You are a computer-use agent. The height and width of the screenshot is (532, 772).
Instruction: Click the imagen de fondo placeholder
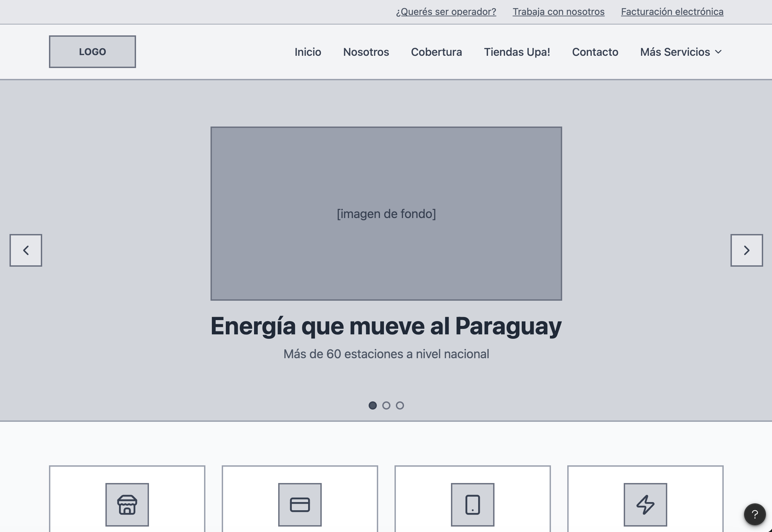point(386,214)
